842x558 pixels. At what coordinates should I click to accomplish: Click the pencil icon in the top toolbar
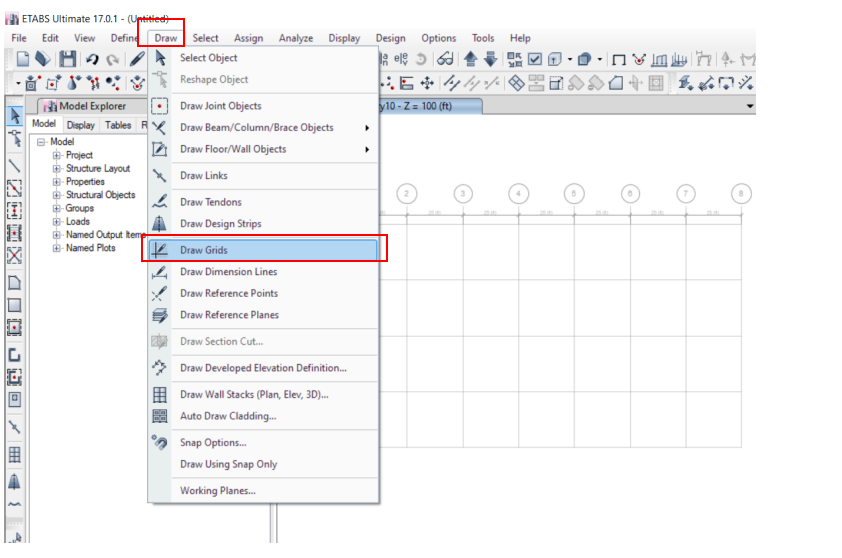[x=137, y=59]
